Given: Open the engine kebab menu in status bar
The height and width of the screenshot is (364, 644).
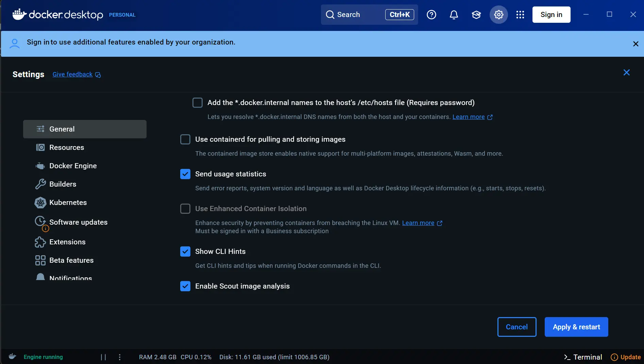Looking at the screenshot, I should [x=120, y=357].
